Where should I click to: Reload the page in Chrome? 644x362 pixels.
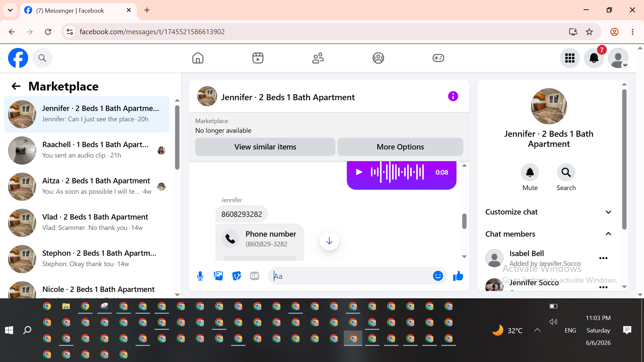pos(48,32)
